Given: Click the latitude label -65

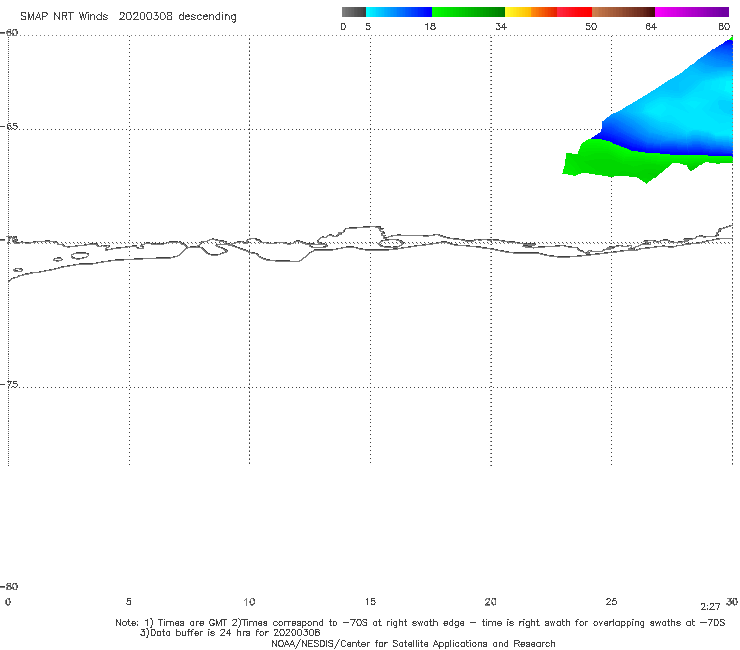Looking at the screenshot, I should click(x=9, y=127).
